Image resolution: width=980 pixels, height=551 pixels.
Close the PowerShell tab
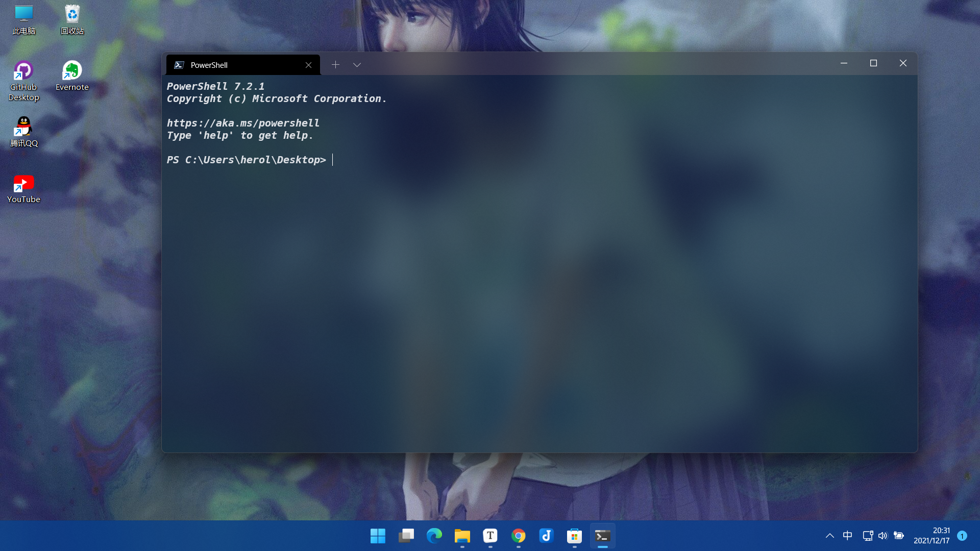tap(308, 65)
